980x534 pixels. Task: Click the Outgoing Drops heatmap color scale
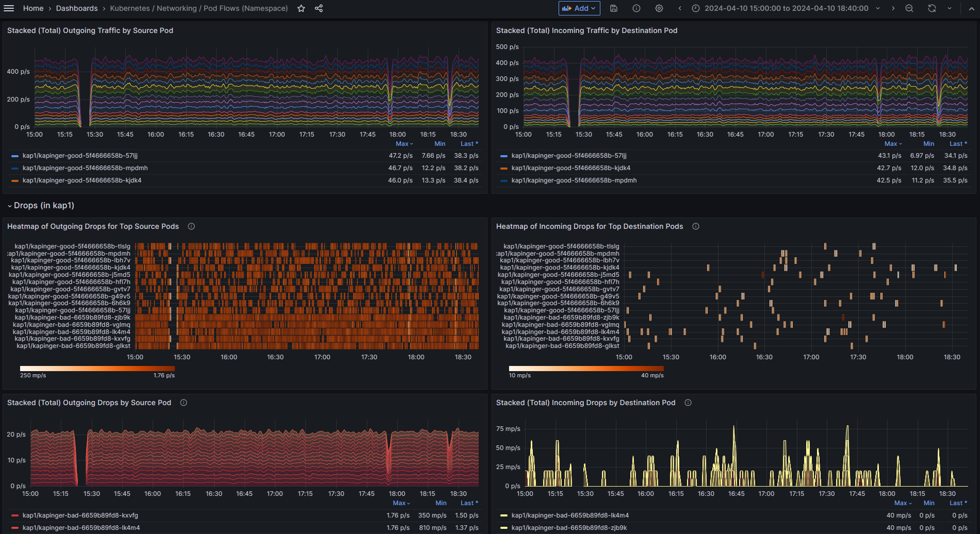click(97, 369)
